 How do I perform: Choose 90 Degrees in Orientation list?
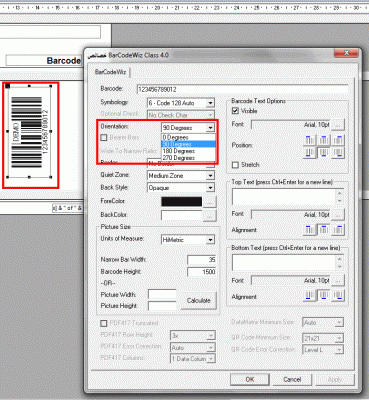point(188,144)
